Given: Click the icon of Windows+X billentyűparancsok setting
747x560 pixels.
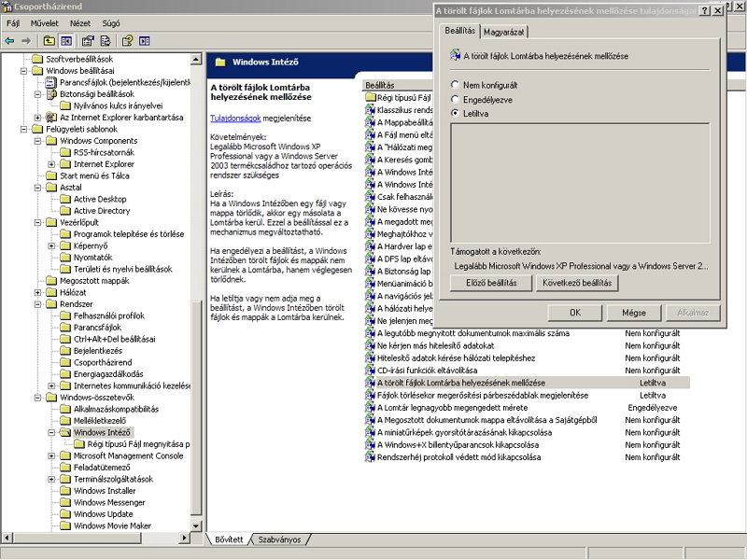Looking at the screenshot, I should click(x=370, y=445).
